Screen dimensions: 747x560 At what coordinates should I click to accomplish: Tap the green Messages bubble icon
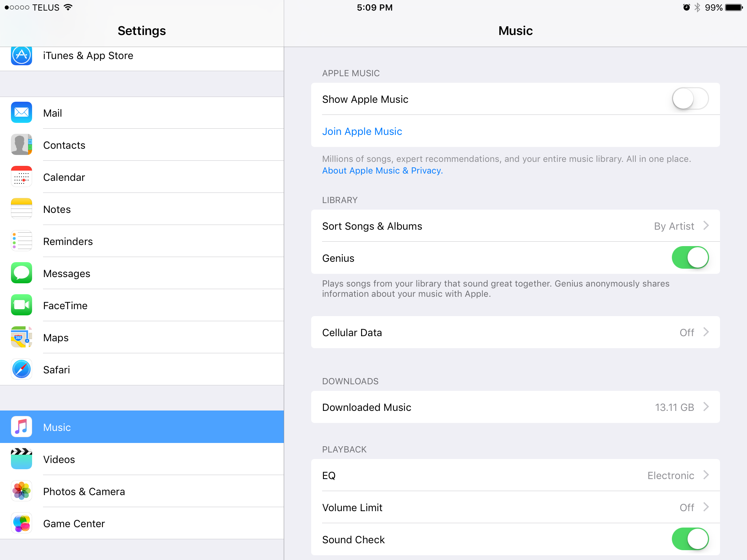point(22,273)
